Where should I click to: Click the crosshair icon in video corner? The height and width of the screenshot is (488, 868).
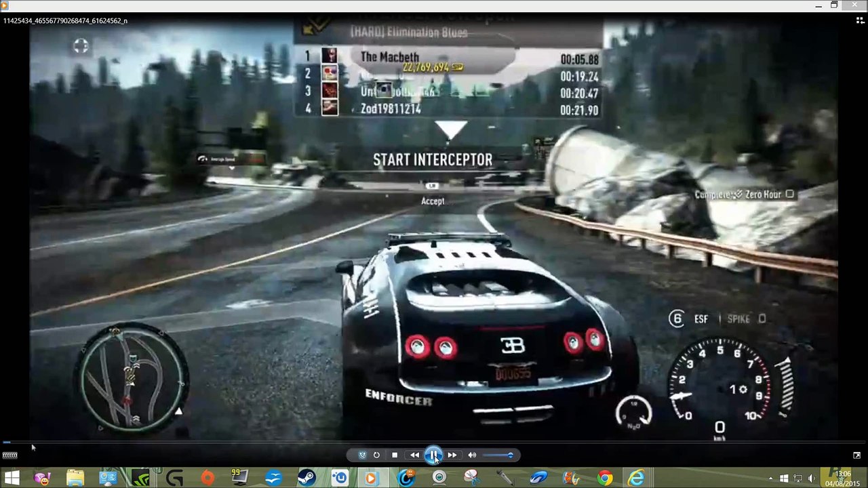(x=81, y=46)
